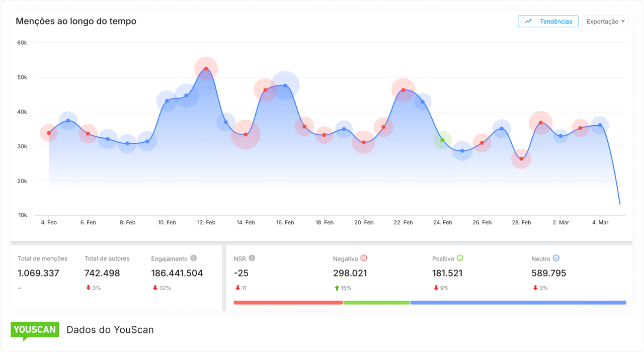Click the red down arrow under Engajamento
644x352 pixels.
155,288
